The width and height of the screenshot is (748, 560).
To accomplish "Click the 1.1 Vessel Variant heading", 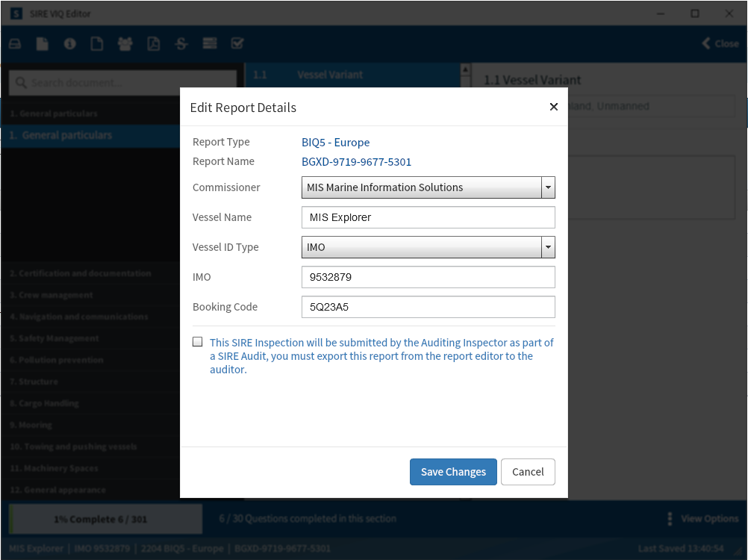I will click(x=532, y=80).
